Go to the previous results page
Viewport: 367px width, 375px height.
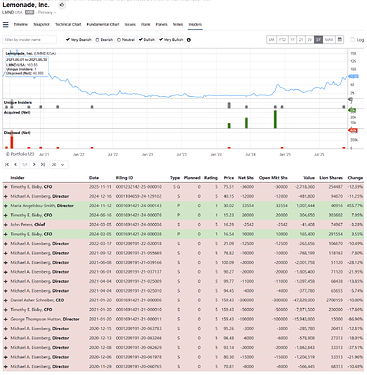point(16,164)
